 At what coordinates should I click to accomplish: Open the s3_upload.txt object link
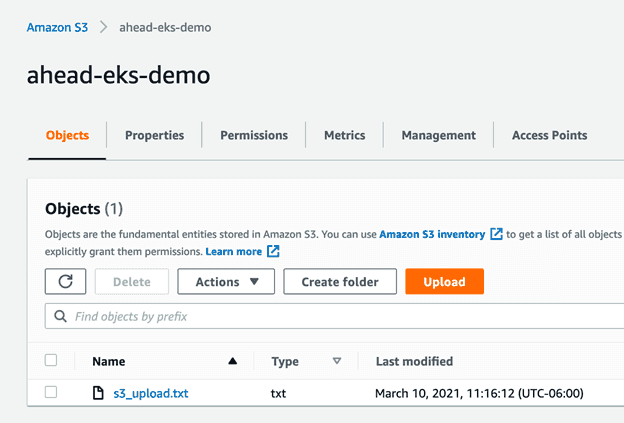tap(151, 393)
